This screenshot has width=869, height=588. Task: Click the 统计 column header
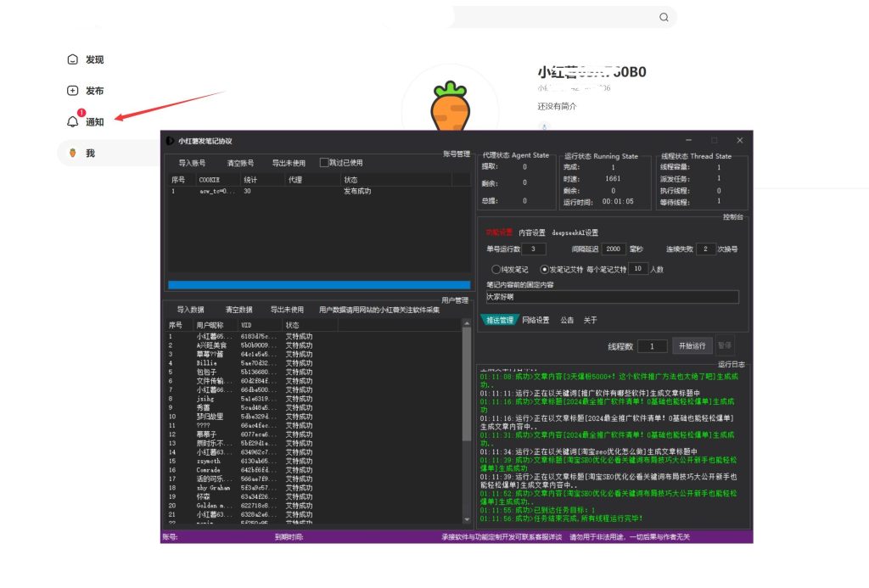pyautogui.click(x=263, y=180)
